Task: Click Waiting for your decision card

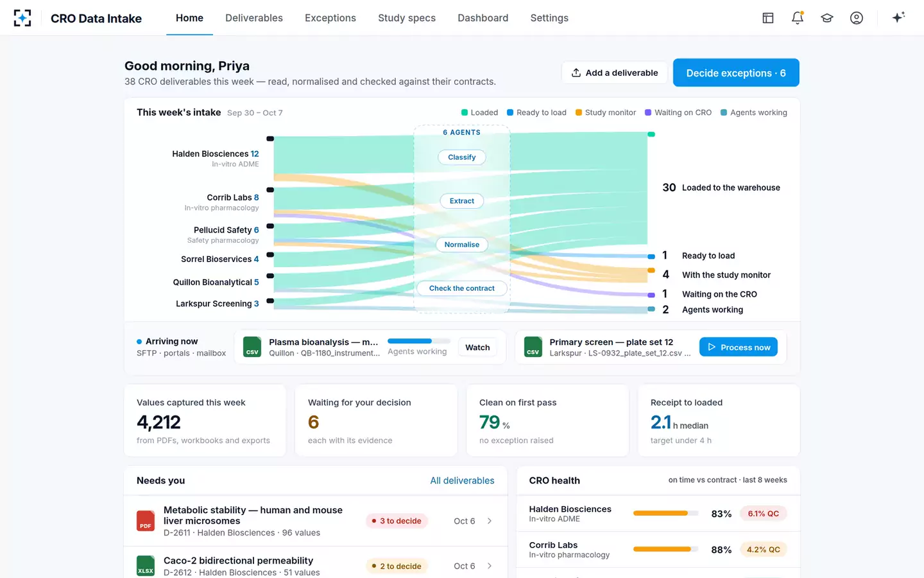Action: (x=376, y=421)
